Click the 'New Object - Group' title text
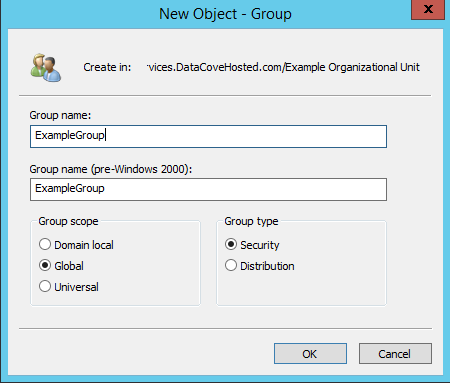450x383 pixels. click(x=225, y=14)
